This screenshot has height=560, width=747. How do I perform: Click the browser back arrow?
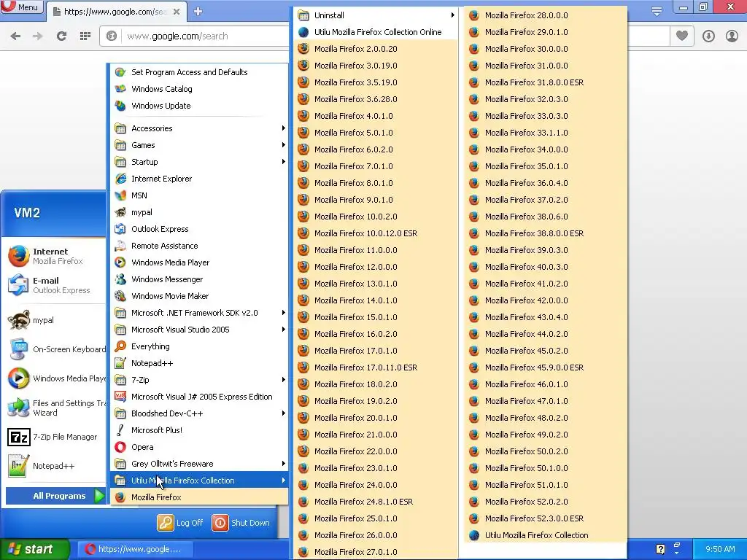coord(15,36)
